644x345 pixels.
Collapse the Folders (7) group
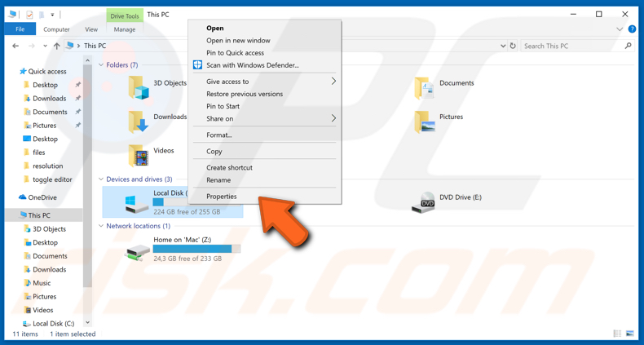click(x=100, y=65)
